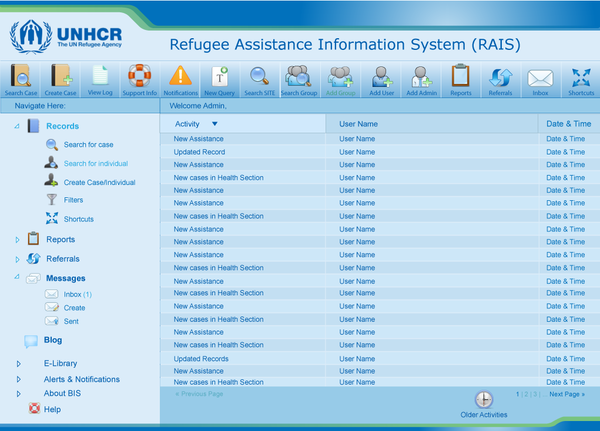Open View Log from the toolbar
Viewport: 600px width, 431px height.
[x=100, y=77]
